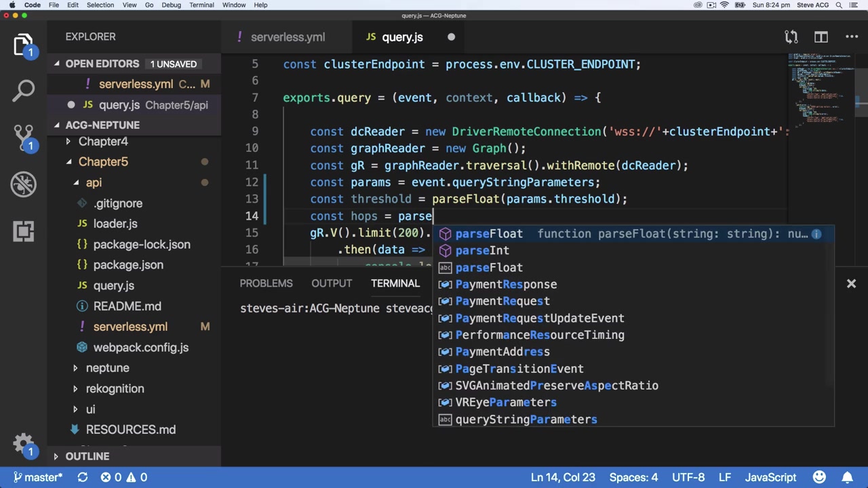Select parseInt from autocomplete suggestions

tap(482, 251)
